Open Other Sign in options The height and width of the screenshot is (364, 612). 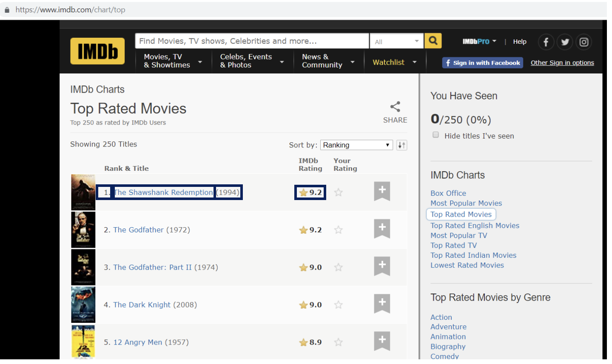tap(562, 63)
